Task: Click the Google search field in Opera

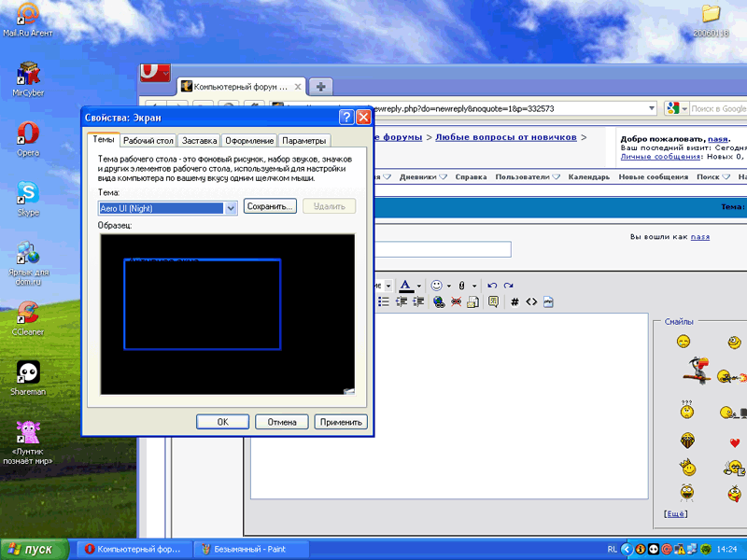Action: [x=718, y=108]
